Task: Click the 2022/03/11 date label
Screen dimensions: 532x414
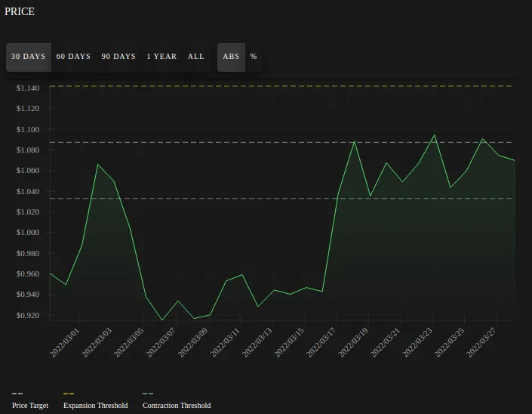Action: [x=226, y=342]
